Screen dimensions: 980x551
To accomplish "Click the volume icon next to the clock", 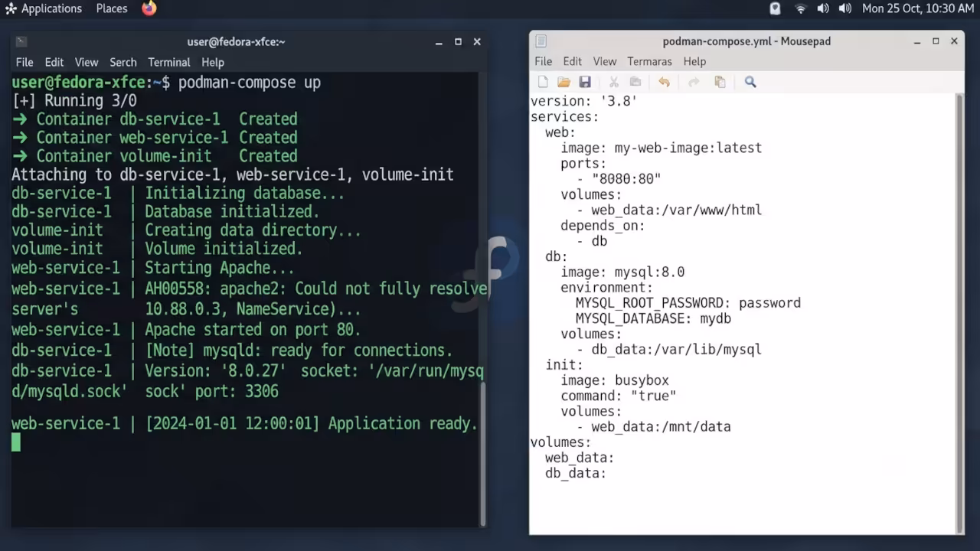I will tap(845, 8).
